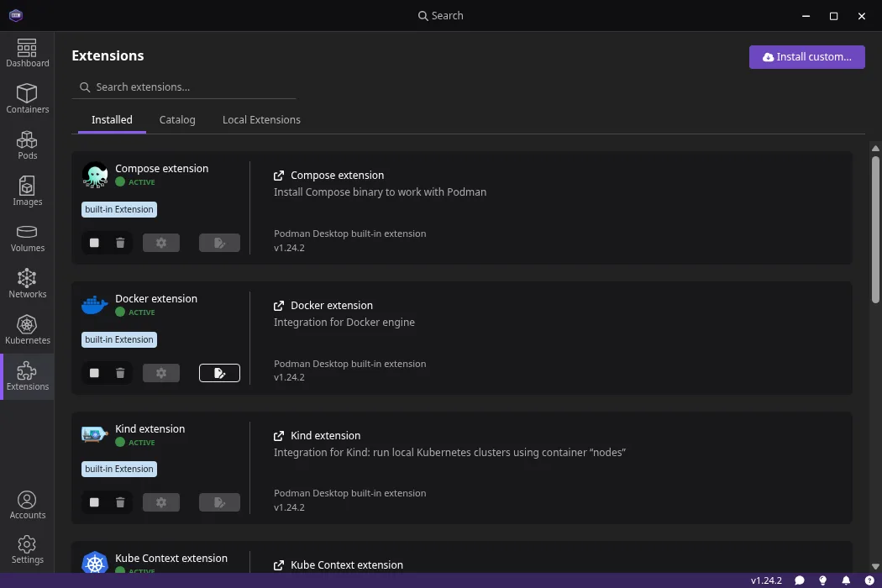Open the Kubernetes section
This screenshot has width=882, height=588.
[x=27, y=330]
